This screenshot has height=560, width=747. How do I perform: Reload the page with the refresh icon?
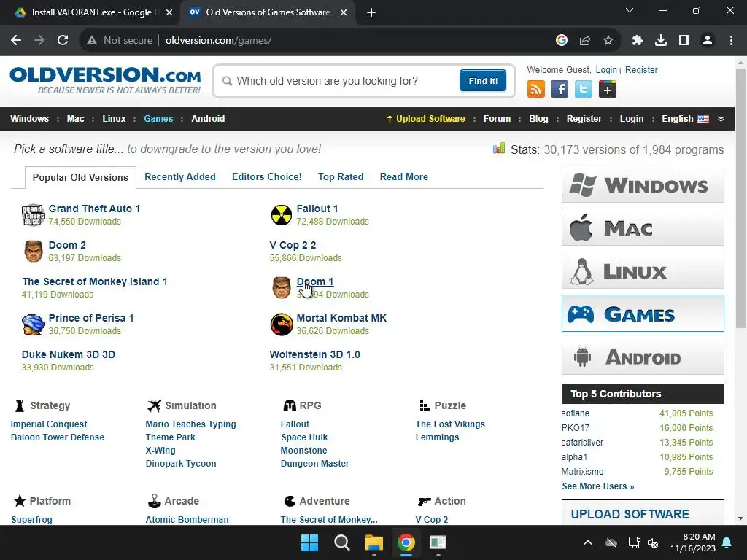(63, 41)
